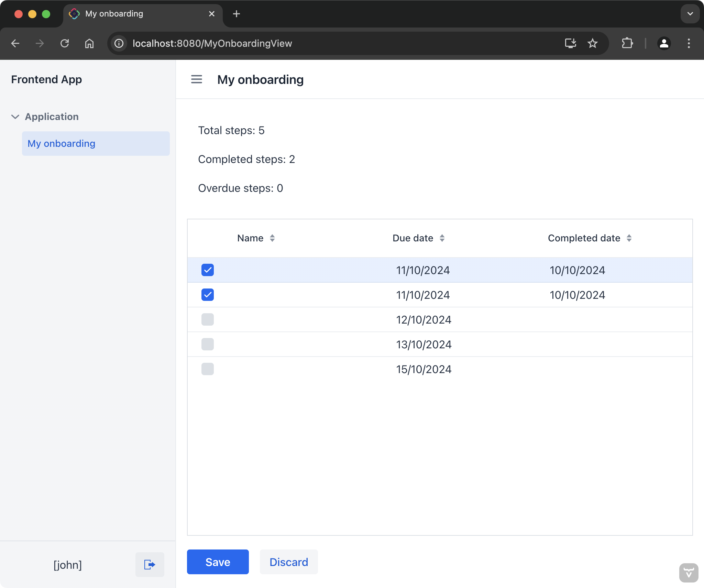The height and width of the screenshot is (588, 704).
Task: Click the reload page icon
Action: 65,43
